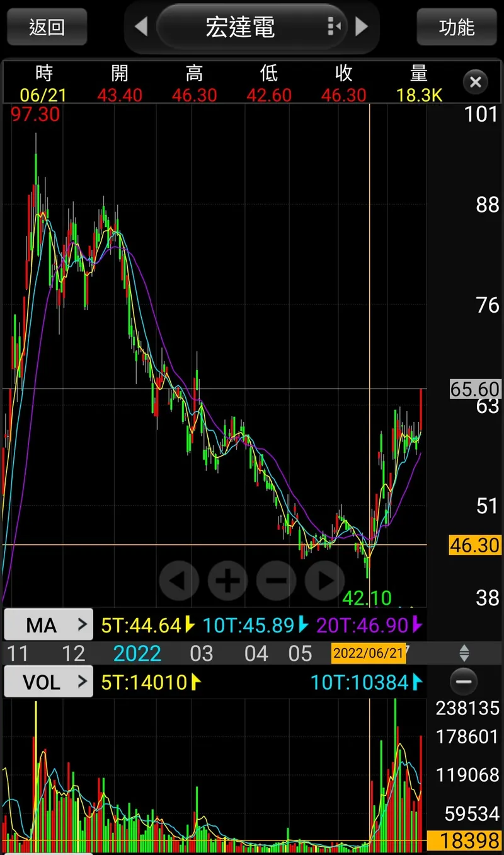Image resolution: width=504 pixels, height=855 pixels.
Task: Tap the 42.10 low price label
Action: click(x=367, y=597)
